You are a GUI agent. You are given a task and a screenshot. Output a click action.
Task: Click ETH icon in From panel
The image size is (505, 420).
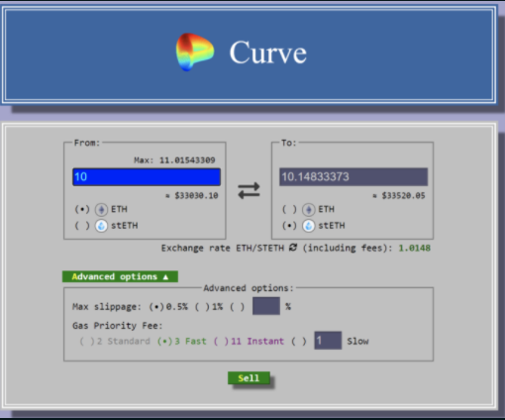(x=101, y=210)
